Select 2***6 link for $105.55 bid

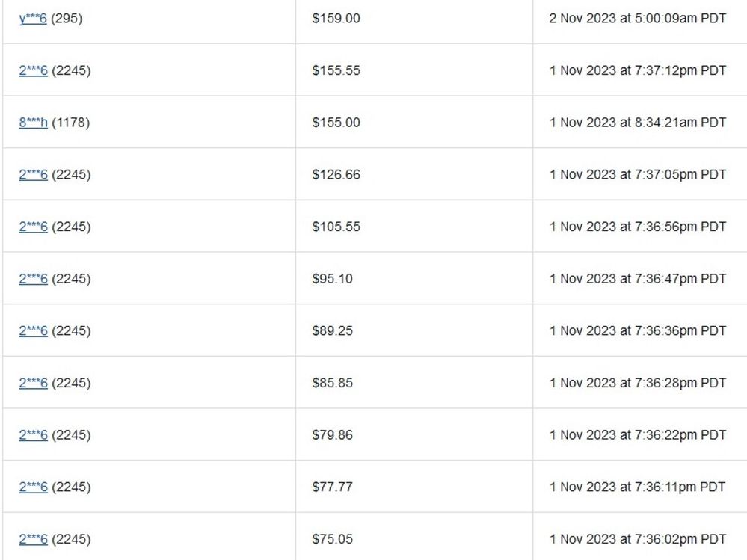tap(33, 227)
